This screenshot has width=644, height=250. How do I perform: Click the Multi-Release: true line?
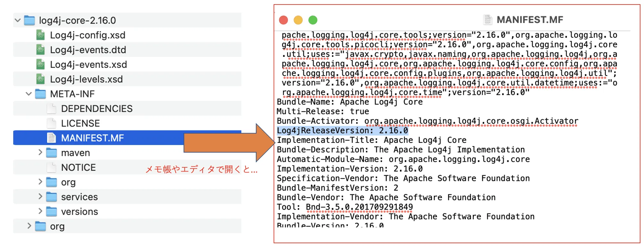point(323,111)
